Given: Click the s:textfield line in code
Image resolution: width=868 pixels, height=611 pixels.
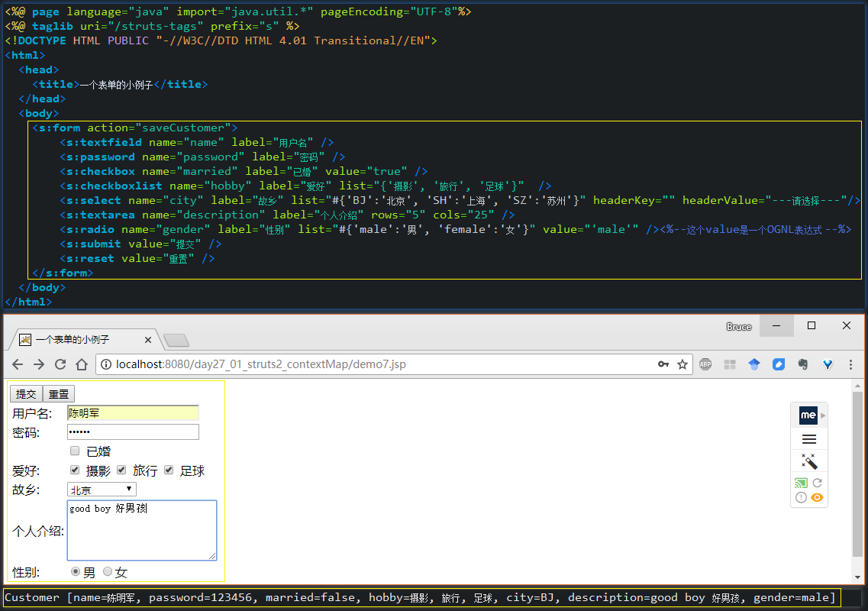Looking at the screenshot, I should pos(196,142).
